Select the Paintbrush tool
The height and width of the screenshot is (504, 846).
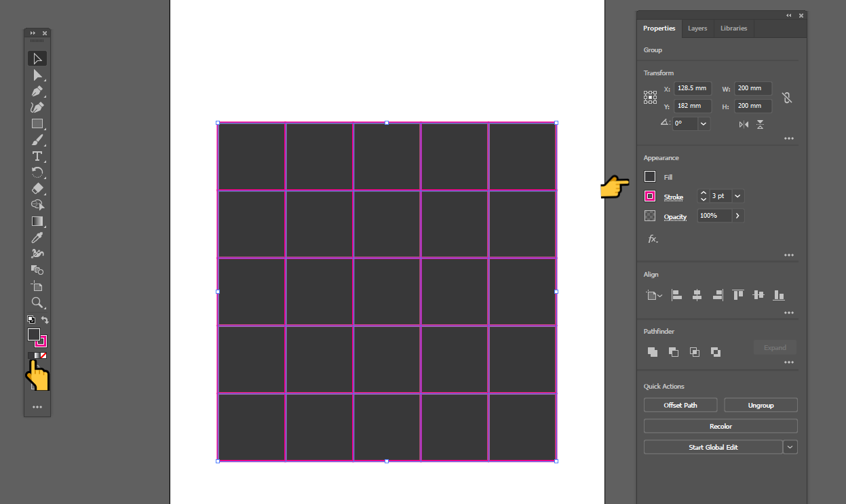37,140
